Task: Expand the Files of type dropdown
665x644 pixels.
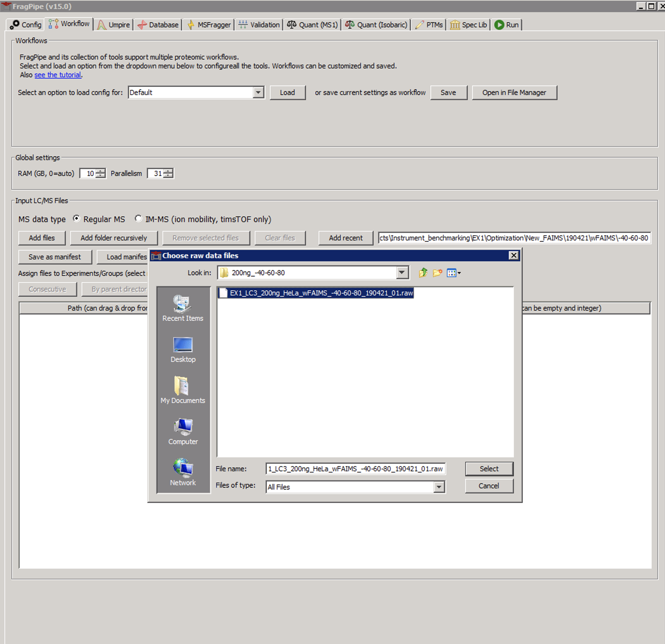Action: (439, 487)
